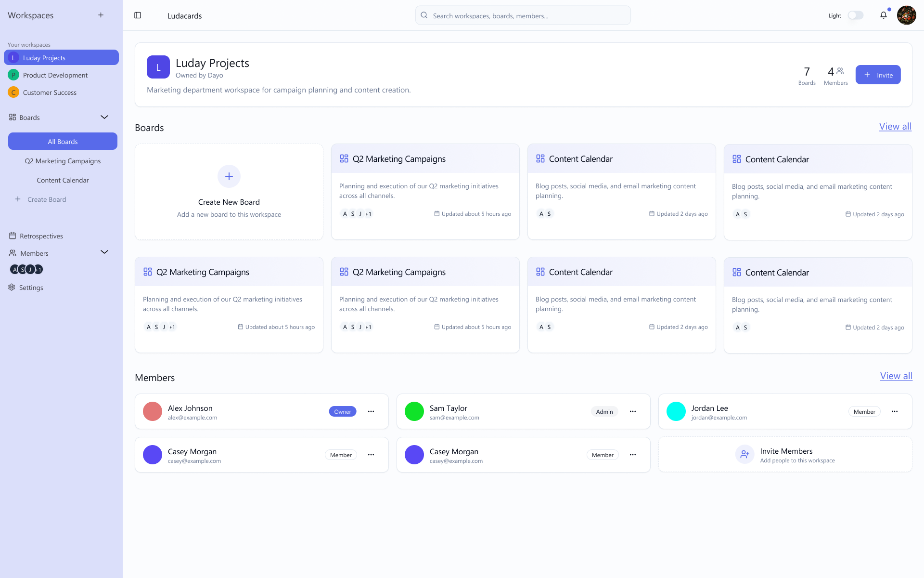Viewport: 924px width, 578px height.
Task: Open Alex Johnson's three-dot options menu
Action: point(371,411)
